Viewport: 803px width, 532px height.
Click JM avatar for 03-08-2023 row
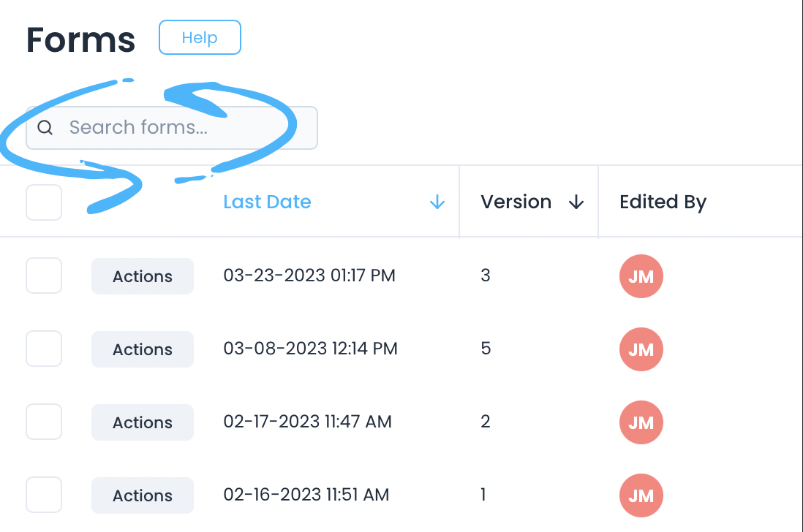pyautogui.click(x=641, y=349)
